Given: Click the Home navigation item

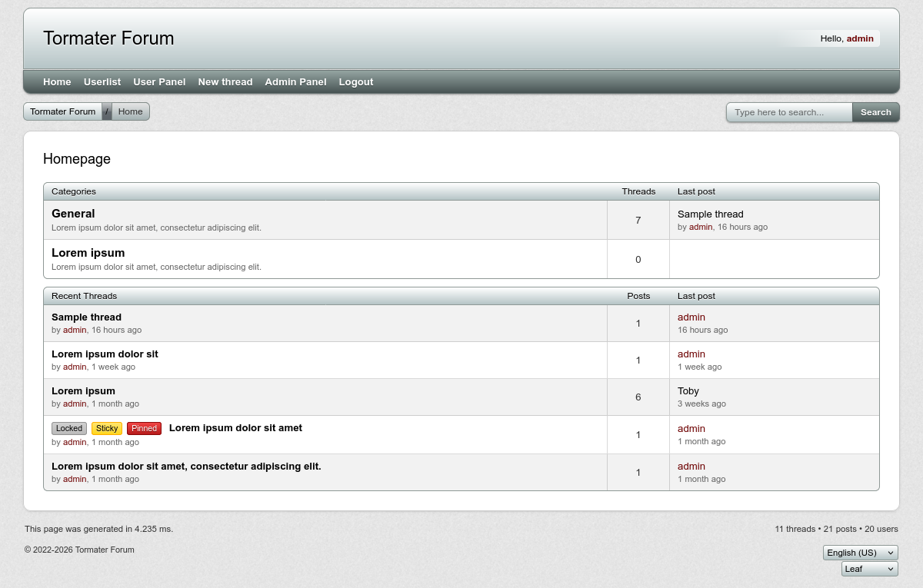Looking at the screenshot, I should pyautogui.click(x=57, y=81).
